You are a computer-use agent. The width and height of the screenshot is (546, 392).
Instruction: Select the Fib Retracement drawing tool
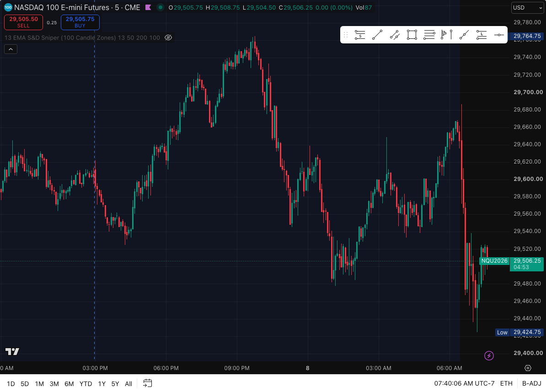pyautogui.click(x=429, y=35)
